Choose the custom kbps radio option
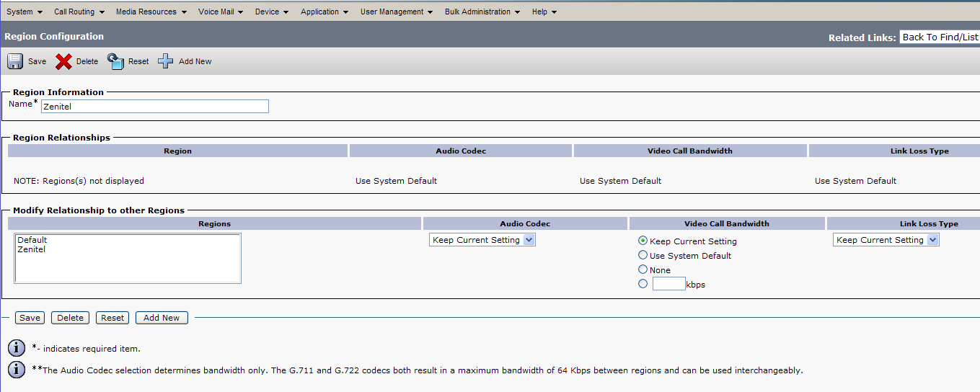This screenshot has width=980, height=392. tap(643, 284)
